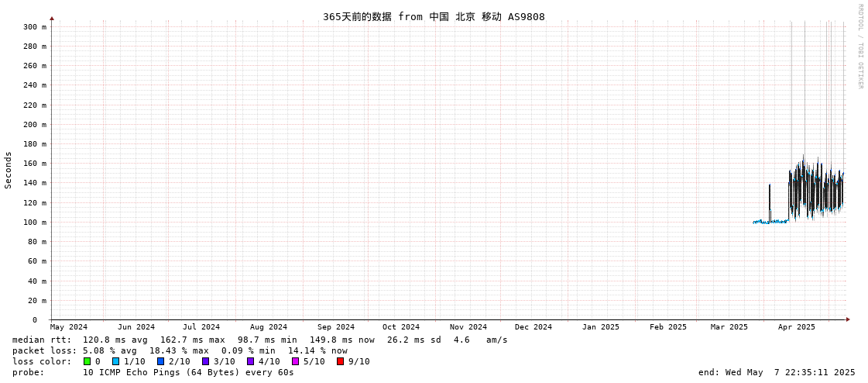Click the Dec 2024 x-axis label
This screenshot has height=383, width=868.
pos(533,327)
